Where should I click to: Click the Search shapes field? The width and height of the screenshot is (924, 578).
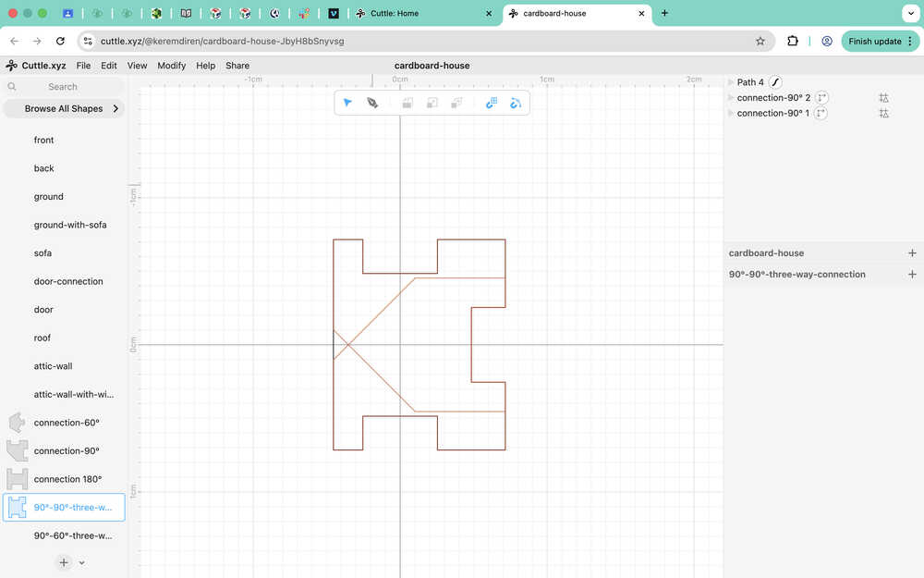tap(63, 87)
